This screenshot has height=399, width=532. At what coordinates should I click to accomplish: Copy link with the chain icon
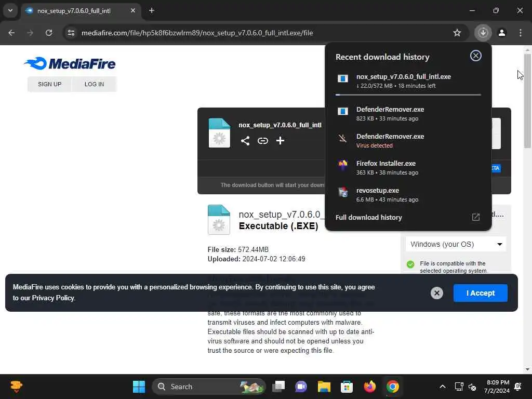[262, 140]
